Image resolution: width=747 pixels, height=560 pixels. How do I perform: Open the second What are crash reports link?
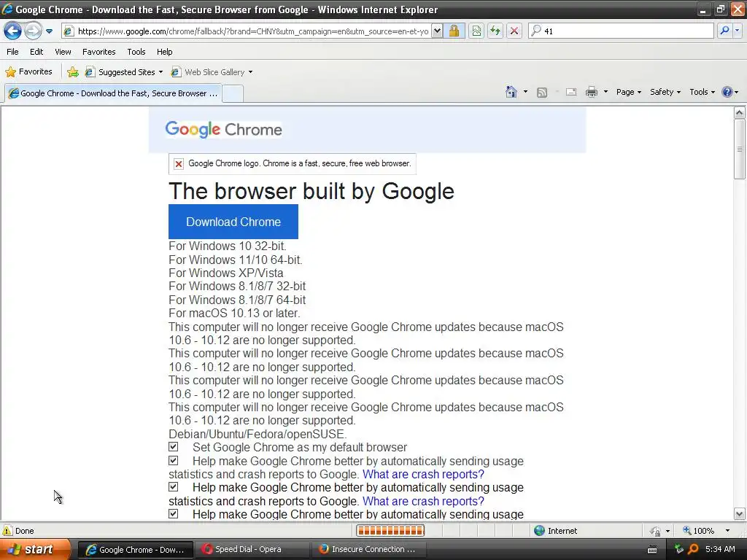pos(423,502)
